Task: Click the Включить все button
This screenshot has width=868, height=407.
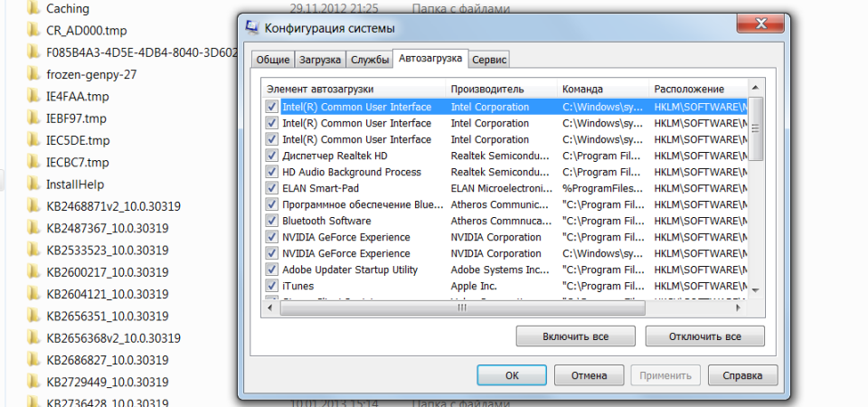Action: pos(575,336)
